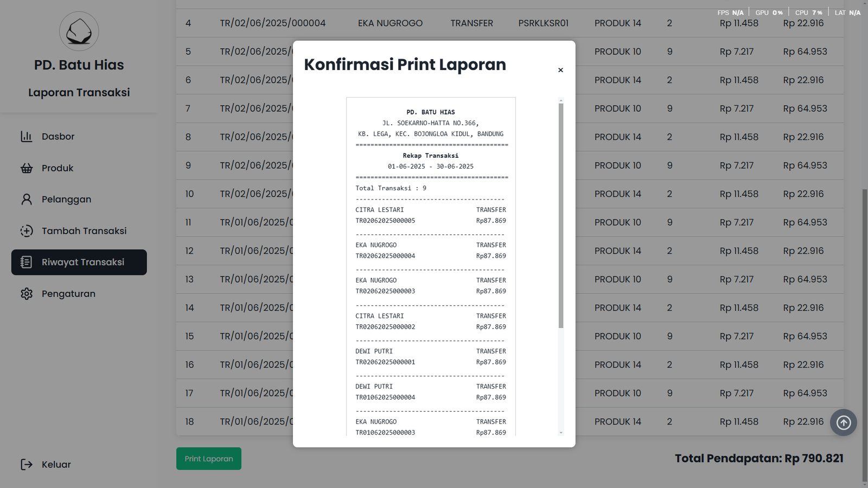Image resolution: width=868 pixels, height=488 pixels.
Task: Click the Produk basket icon
Action: click(27, 168)
